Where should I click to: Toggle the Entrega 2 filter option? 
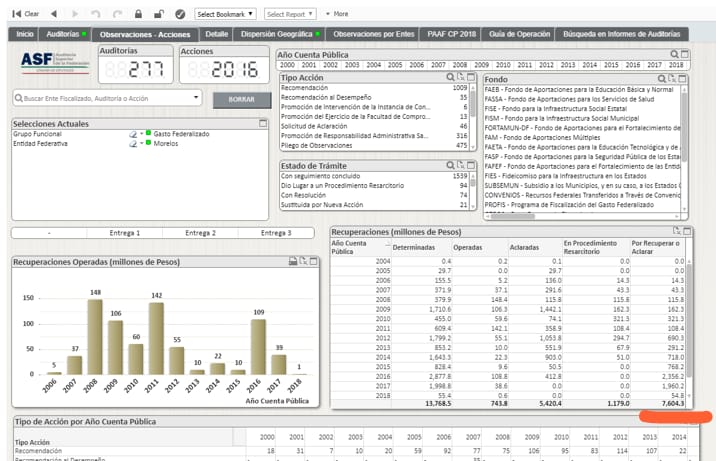[x=200, y=233]
